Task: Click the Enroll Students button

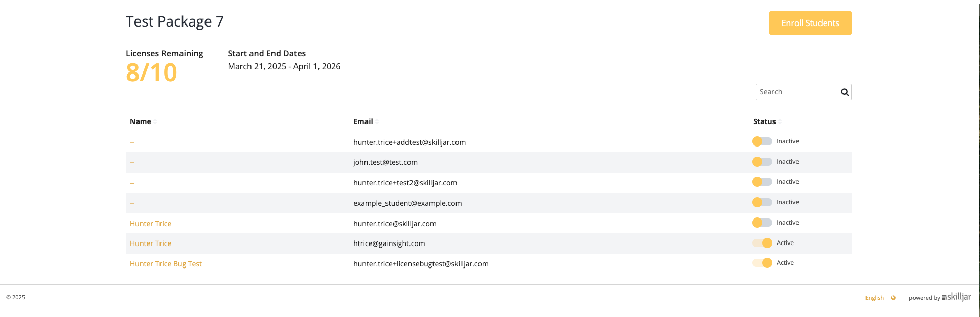Action: (x=810, y=23)
